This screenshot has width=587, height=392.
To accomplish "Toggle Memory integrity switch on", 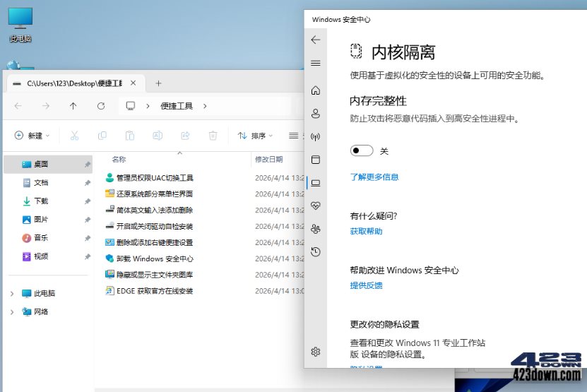I will (x=362, y=150).
